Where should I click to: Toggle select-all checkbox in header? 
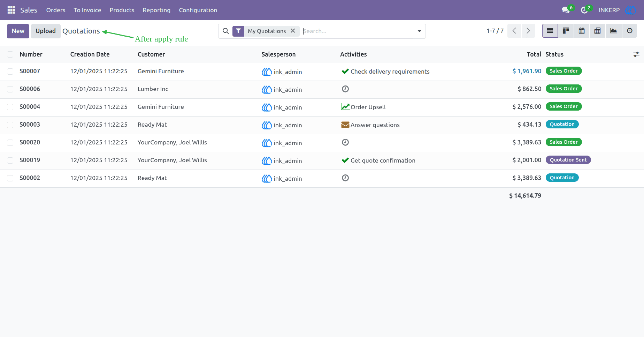coord(10,54)
